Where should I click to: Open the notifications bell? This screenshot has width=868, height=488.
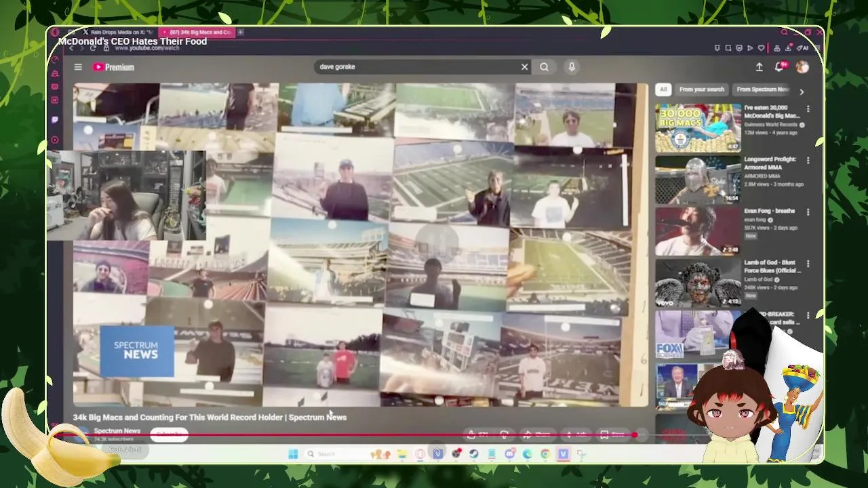pos(780,66)
